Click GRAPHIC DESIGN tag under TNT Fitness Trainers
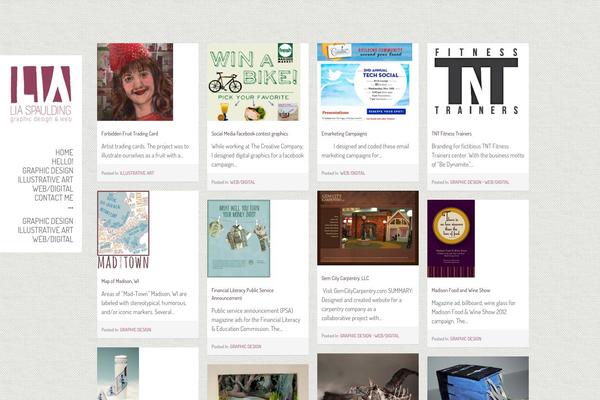Viewport: 600px width, 400px height. [465, 182]
